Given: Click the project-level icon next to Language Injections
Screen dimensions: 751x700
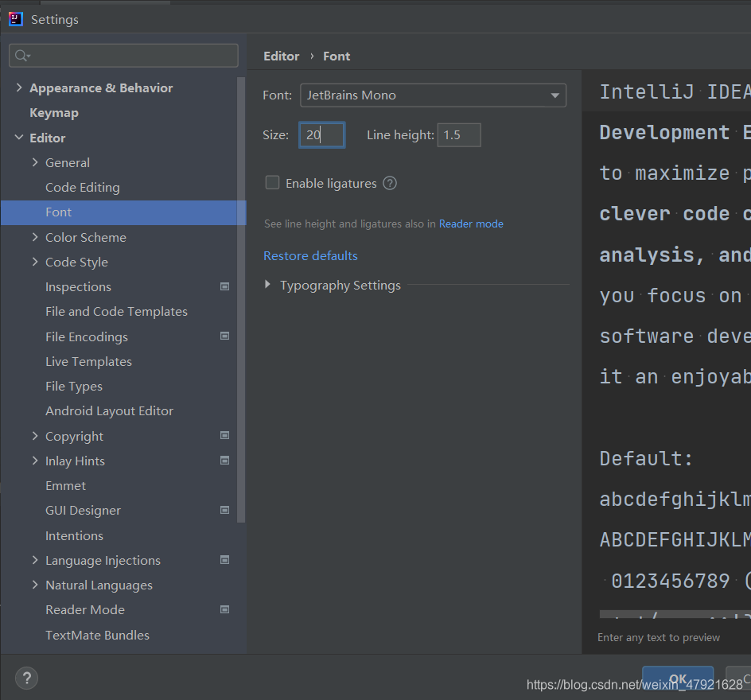Looking at the screenshot, I should (224, 560).
